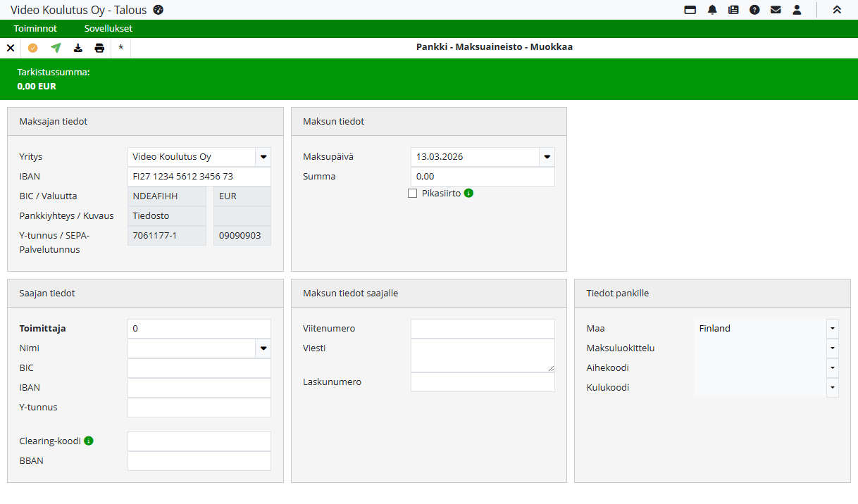
Task: Click the info icon next to Clearing-koodi
Action: [x=89, y=441]
